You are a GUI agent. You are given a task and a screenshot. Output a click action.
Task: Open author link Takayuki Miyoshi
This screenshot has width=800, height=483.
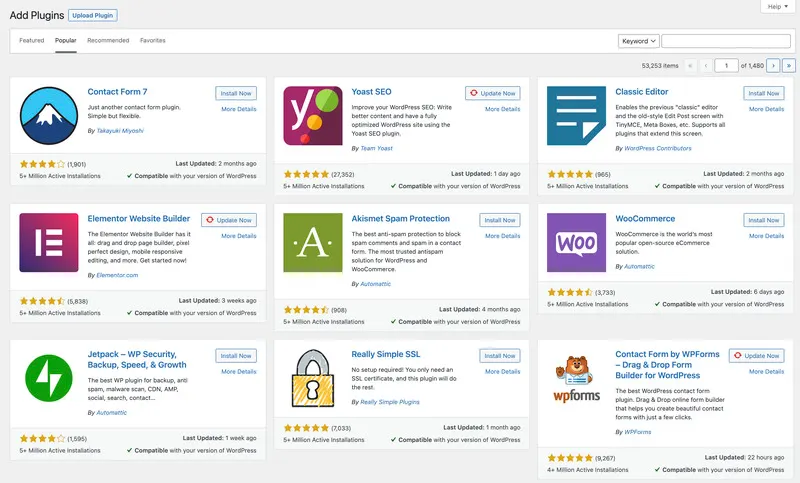coord(120,131)
